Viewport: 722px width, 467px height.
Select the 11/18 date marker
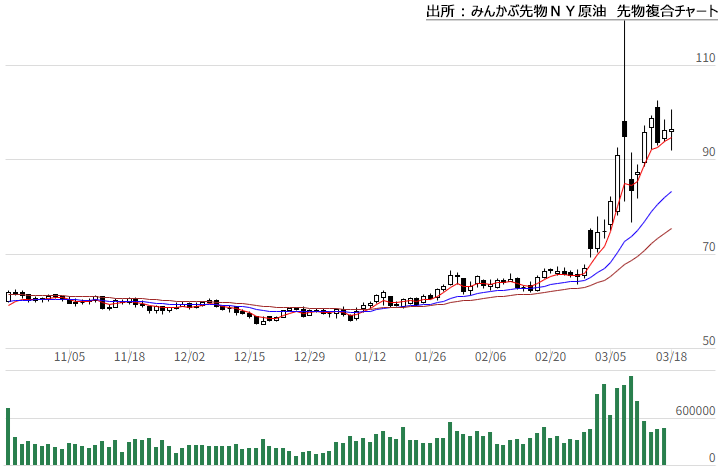pyautogui.click(x=130, y=356)
